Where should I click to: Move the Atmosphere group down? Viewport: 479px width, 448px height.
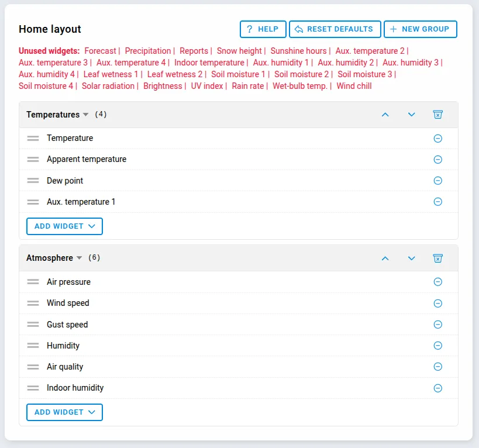click(412, 259)
